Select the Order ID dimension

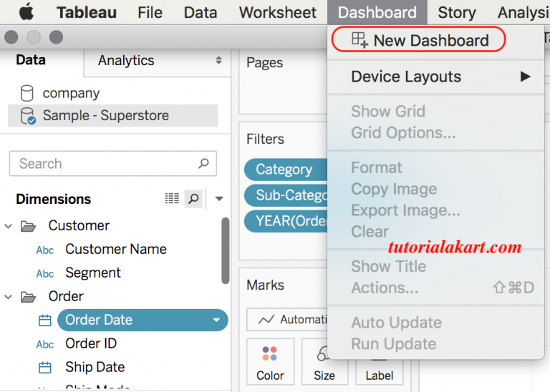(91, 343)
